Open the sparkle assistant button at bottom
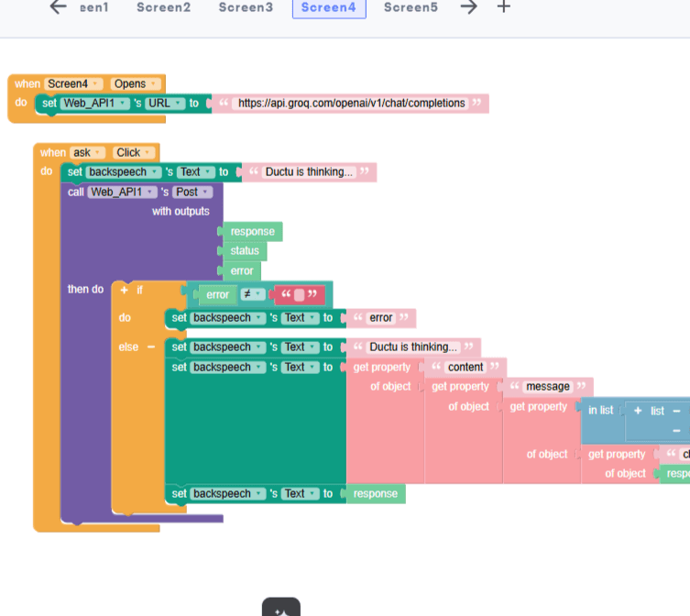This screenshot has height=616, width=690. click(280, 609)
